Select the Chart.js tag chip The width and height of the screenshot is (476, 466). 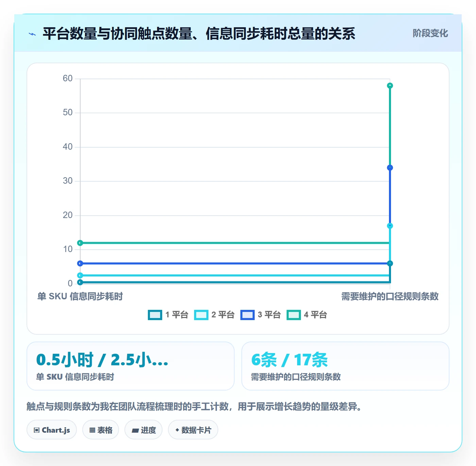[52, 430]
